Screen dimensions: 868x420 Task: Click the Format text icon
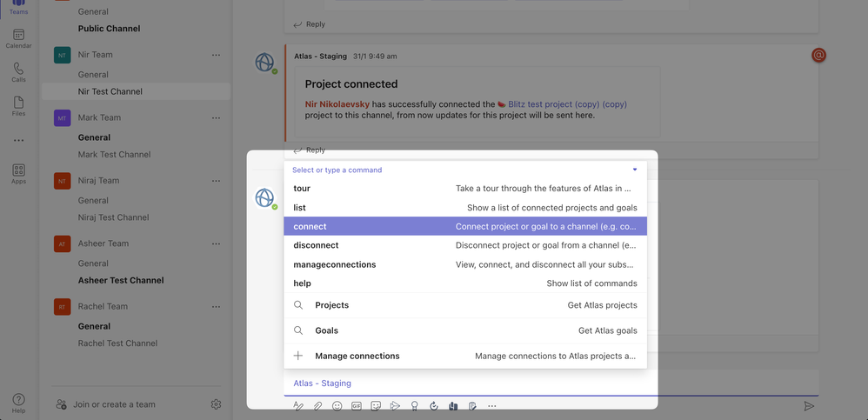point(297,406)
